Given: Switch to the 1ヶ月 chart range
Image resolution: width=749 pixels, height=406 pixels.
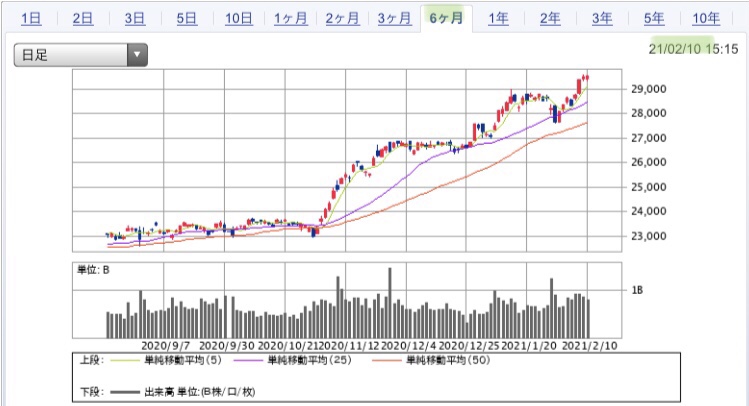Looking at the screenshot, I should 290,19.
